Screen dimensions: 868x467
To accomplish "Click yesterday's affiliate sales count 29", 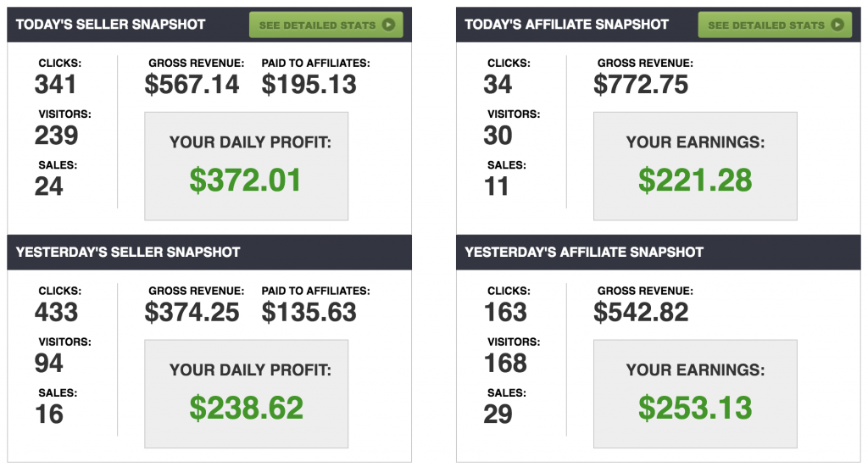I will [x=498, y=414].
